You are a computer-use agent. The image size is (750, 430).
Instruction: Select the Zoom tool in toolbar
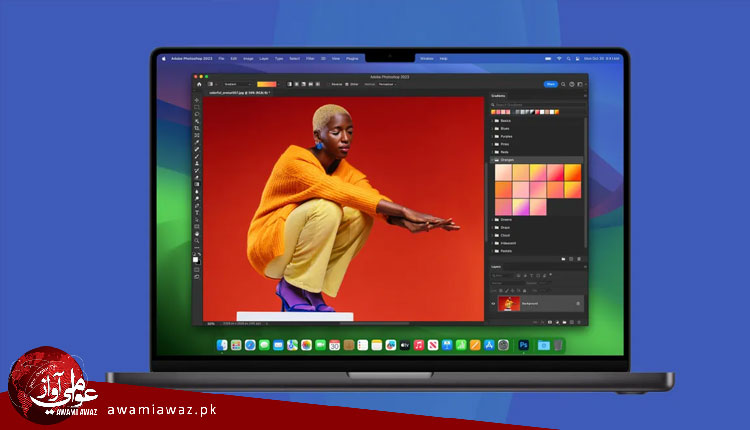pos(197,241)
